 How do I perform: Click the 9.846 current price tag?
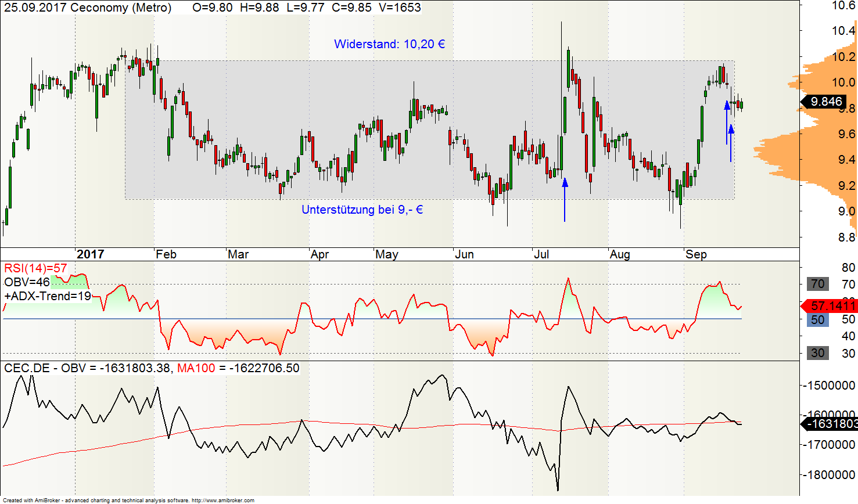coord(824,102)
